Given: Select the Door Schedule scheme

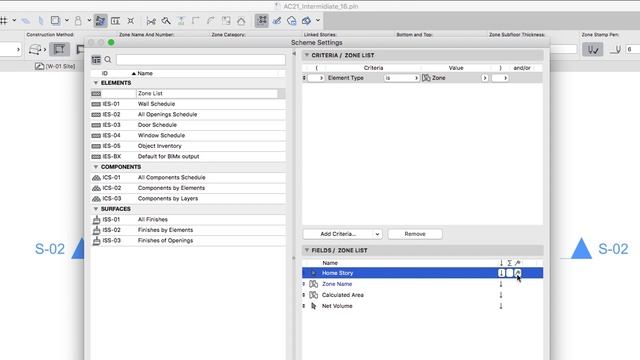Looking at the screenshot, I should click(188, 125).
